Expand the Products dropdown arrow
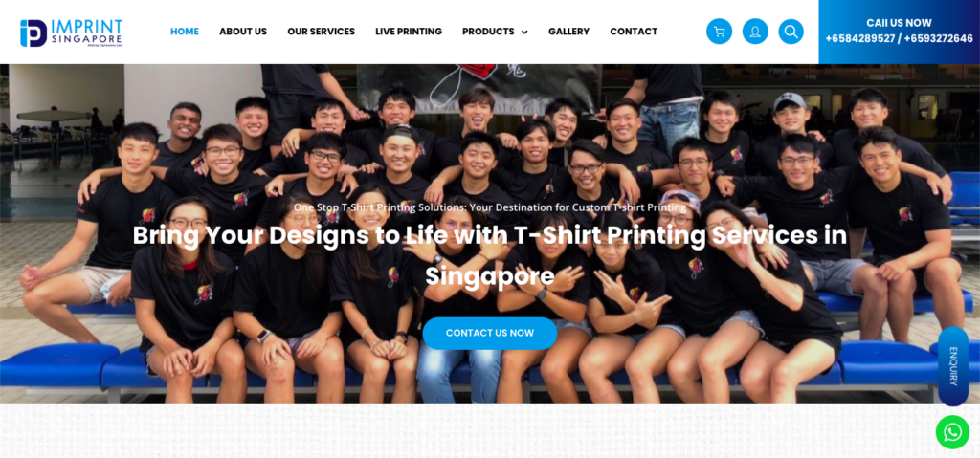The width and height of the screenshot is (980, 458). point(524,32)
